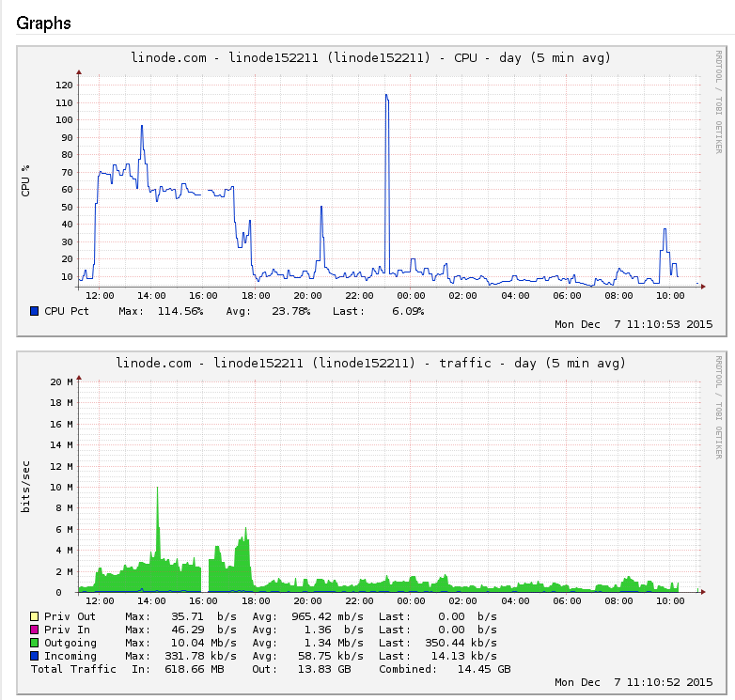The width and height of the screenshot is (735, 700).
Task: Click the CPU graph's RRDTOOL watermark text
Action: click(719, 103)
